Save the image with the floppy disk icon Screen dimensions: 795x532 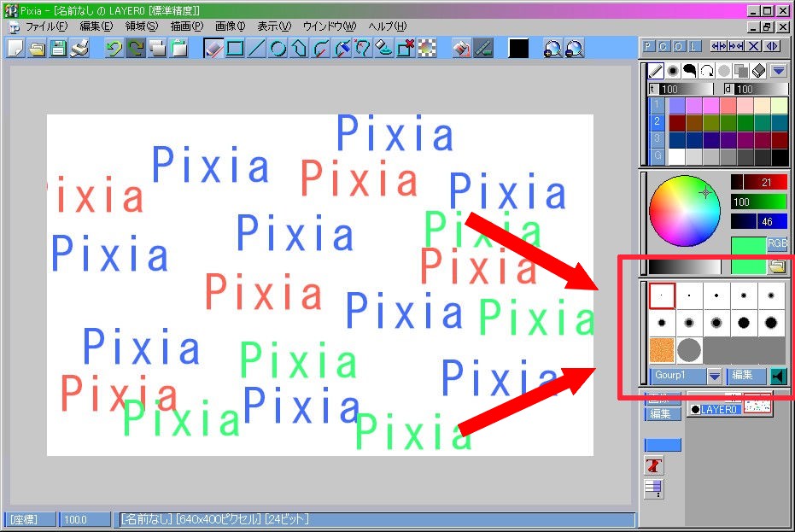59,49
